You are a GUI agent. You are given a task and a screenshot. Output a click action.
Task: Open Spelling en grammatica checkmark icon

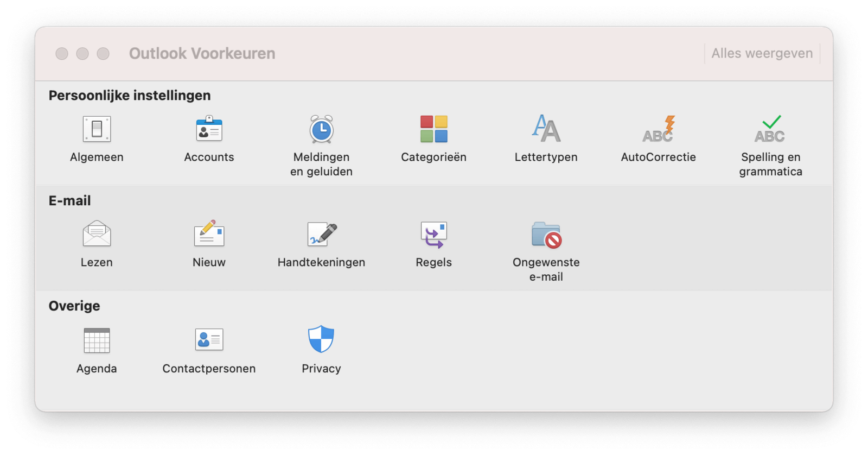click(x=770, y=129)
